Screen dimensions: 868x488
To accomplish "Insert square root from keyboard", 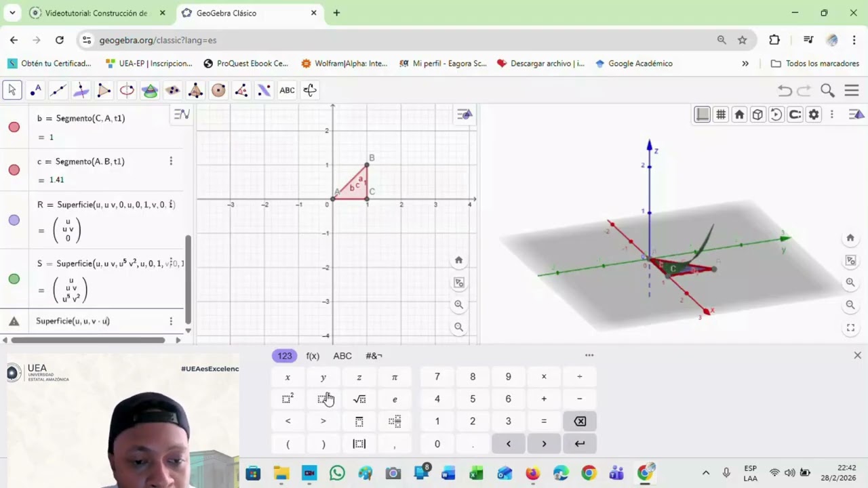I will (359, 399).
